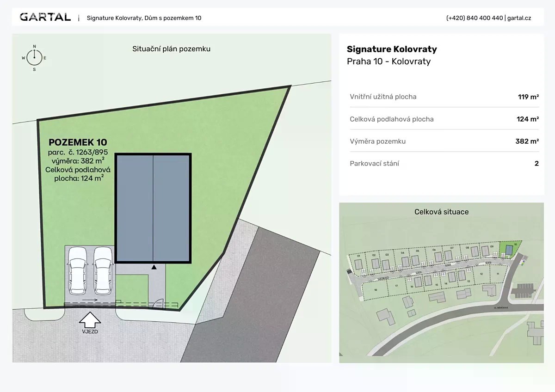Viewport: 555px width, 392px height.
Task: Click the blue-gray house footprint on plot
Action: 153,208
